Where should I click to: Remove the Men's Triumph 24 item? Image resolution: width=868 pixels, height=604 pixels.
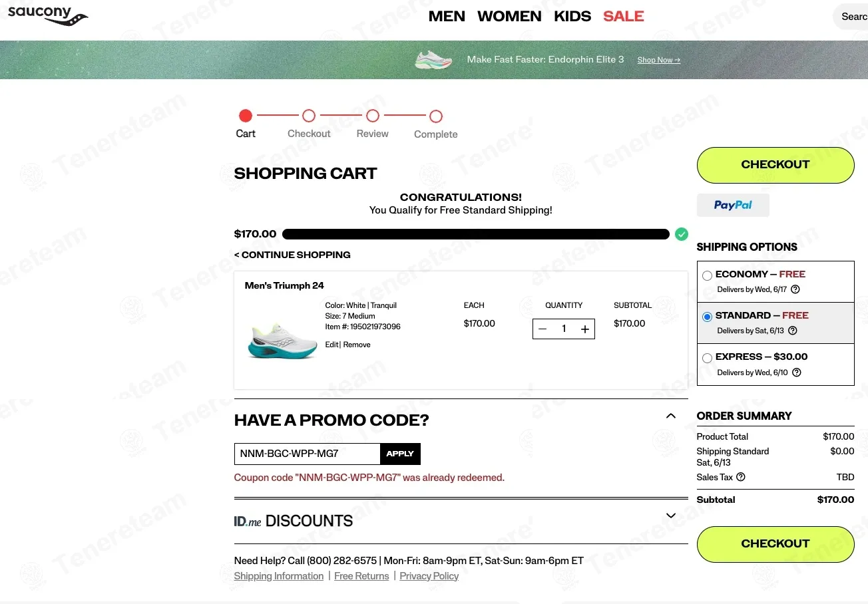click(357, 345)
